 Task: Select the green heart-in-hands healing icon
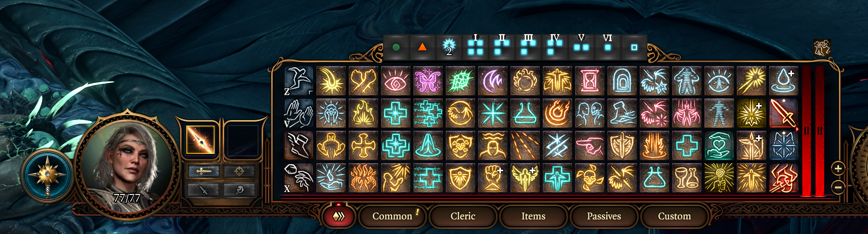pos(719,145)
